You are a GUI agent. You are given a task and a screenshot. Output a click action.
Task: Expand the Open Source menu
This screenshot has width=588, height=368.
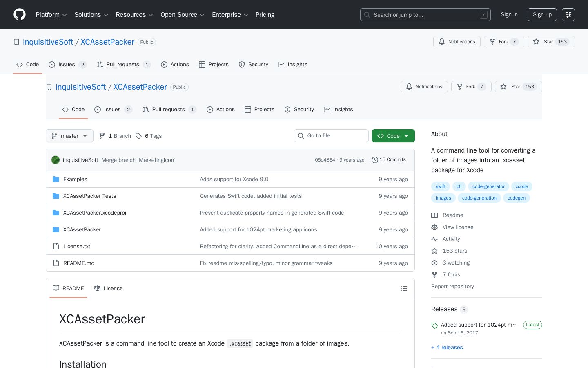183,15
